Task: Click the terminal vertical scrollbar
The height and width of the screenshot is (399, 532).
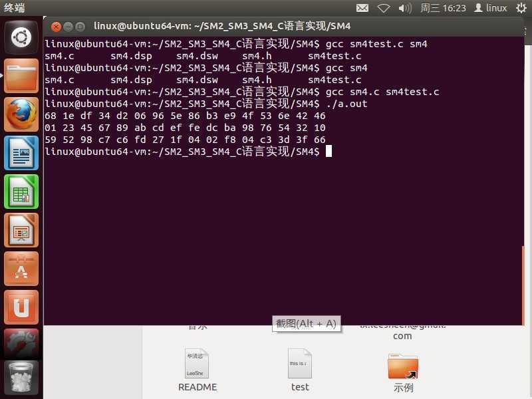Action: [x=523, y=285]
